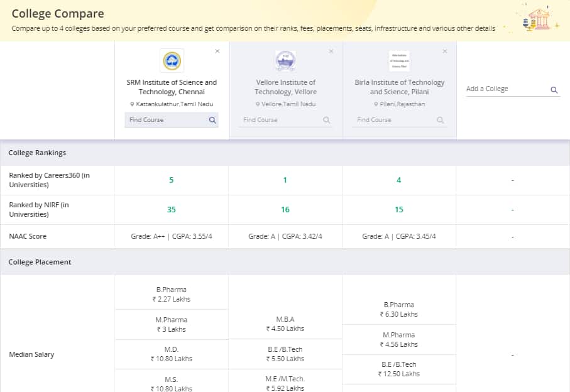Click the SRM Institute logo

pos(172,61)
